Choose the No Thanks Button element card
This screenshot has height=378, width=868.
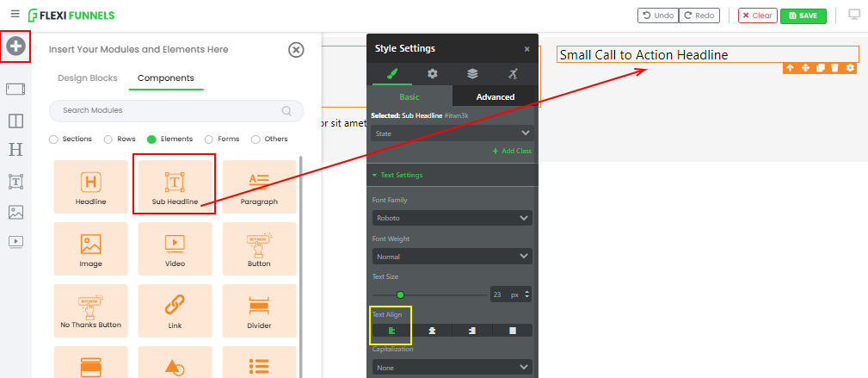tap(91, 311)
